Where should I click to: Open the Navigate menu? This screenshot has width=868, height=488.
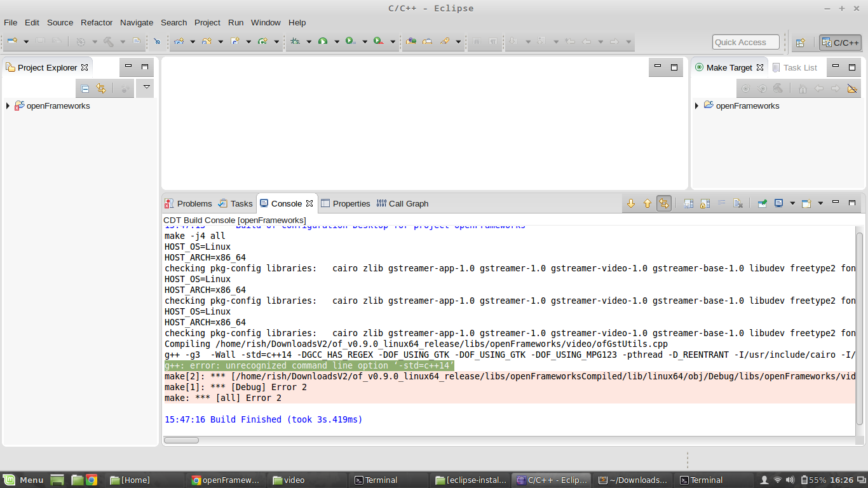137,22
